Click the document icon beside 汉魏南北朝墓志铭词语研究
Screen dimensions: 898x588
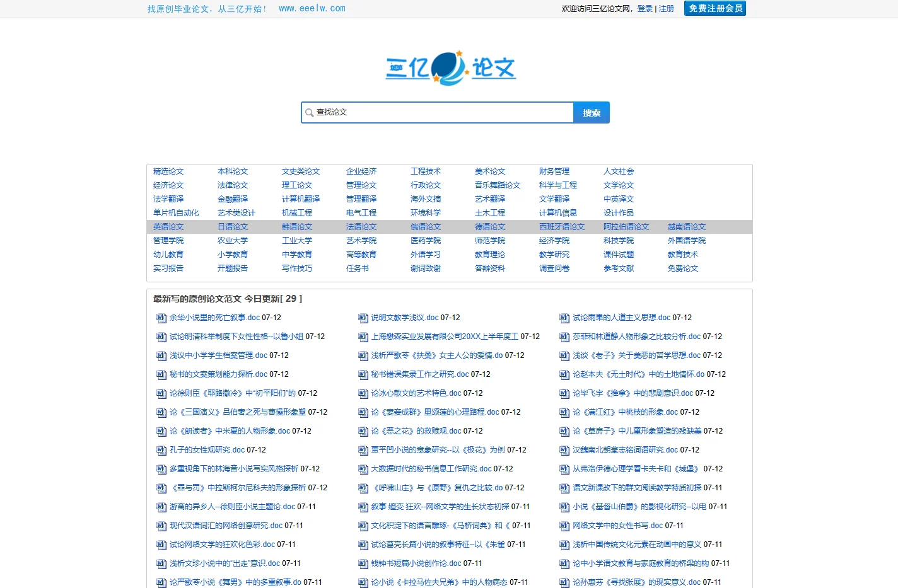click(x=564, y=451)
